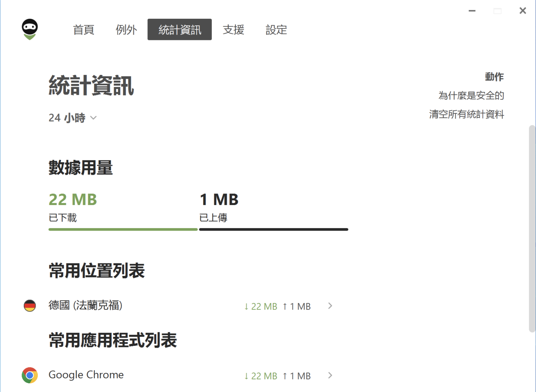Click the vertical scrollbar thumb
This screenshot has width=536, height=392.
pyautogui.click(x=532, y=228)
